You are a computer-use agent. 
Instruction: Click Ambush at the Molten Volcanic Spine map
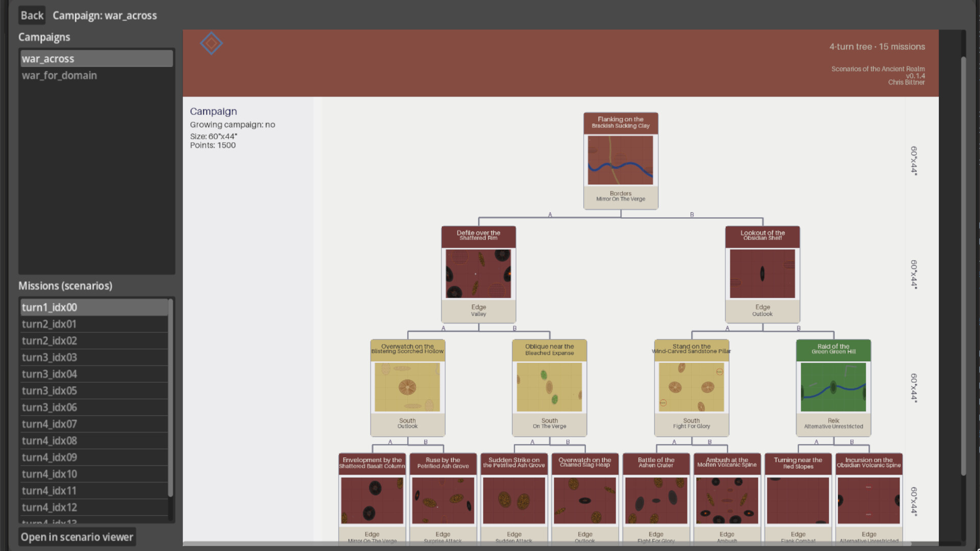pyautogui.click(x=727, y=500)
